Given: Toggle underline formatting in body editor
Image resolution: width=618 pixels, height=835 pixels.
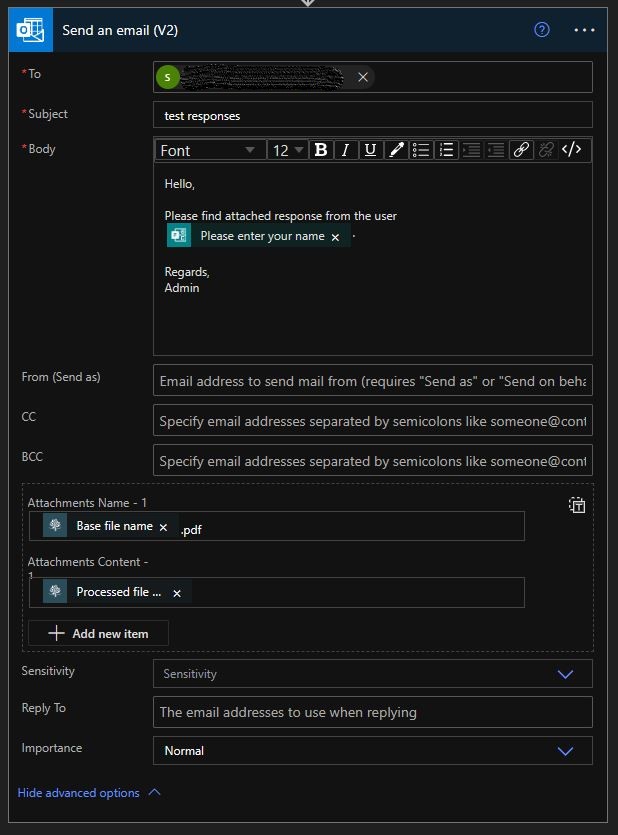Looking at the screenshot, I should tap(370, 150).
